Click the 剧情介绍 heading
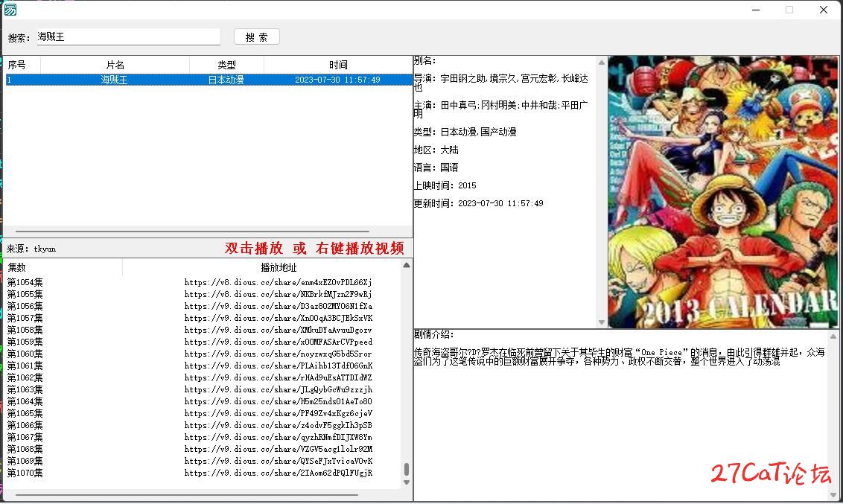Viewport: 843px width, 504px height. [x=434, y=334]
